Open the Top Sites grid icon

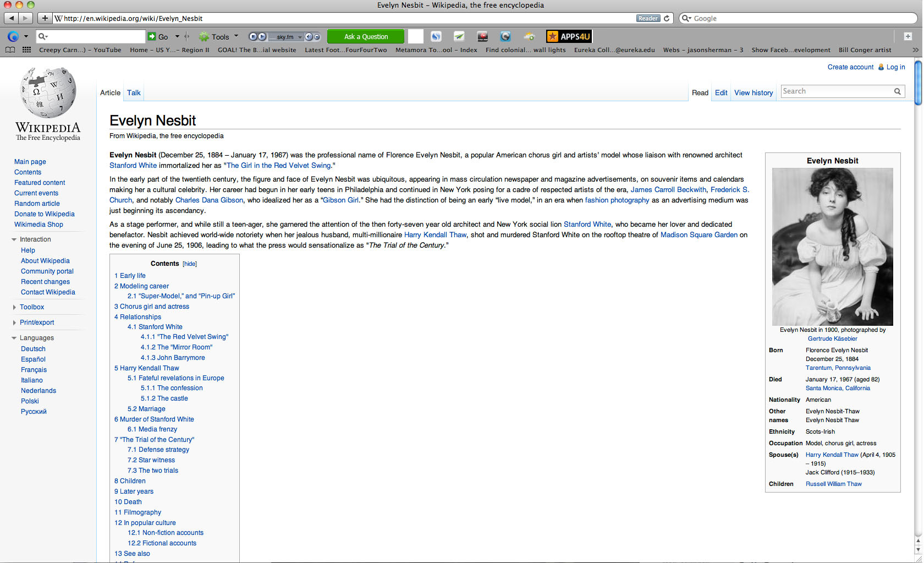[26, 50]
